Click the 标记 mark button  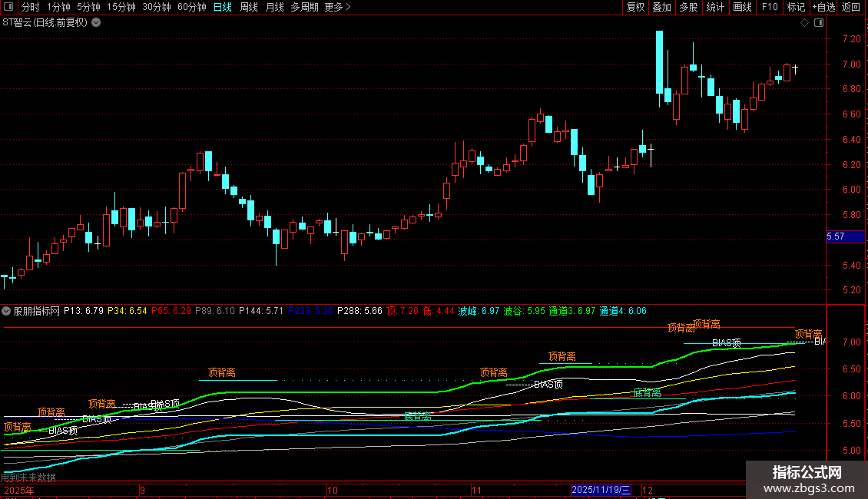796,7
